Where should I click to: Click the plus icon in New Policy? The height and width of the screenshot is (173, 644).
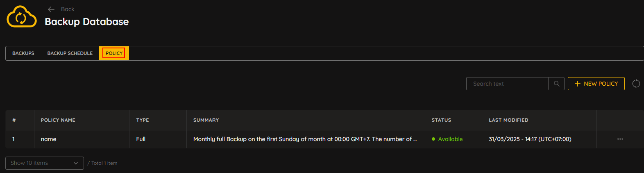578,84
